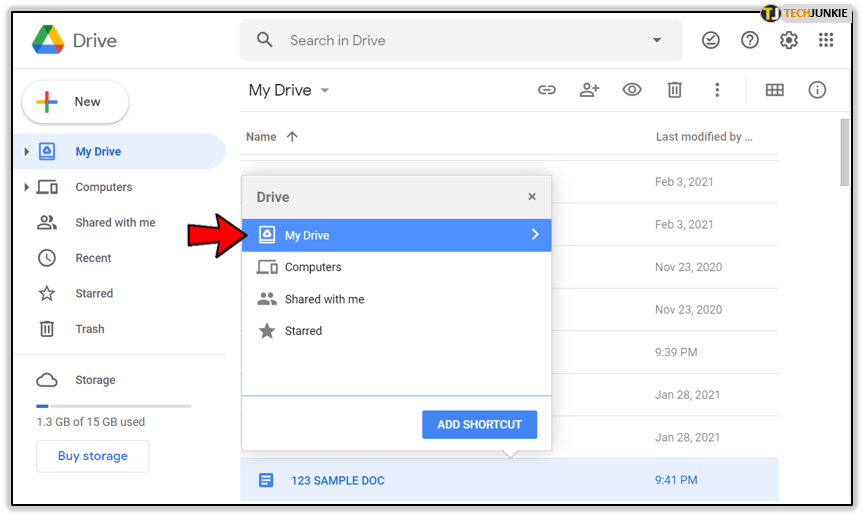Select Starred in the Drive popup

pos(303,331)
